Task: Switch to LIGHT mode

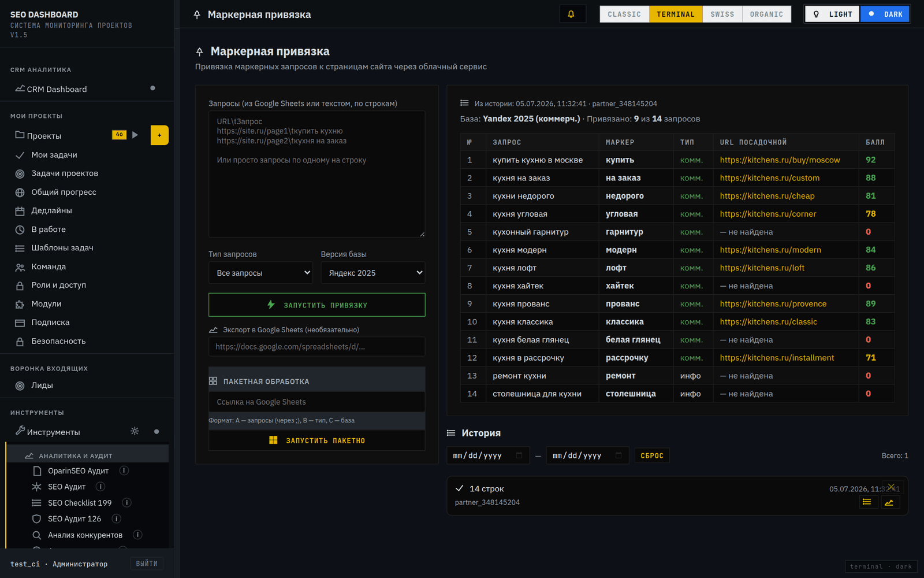Action: click(833, 14)
